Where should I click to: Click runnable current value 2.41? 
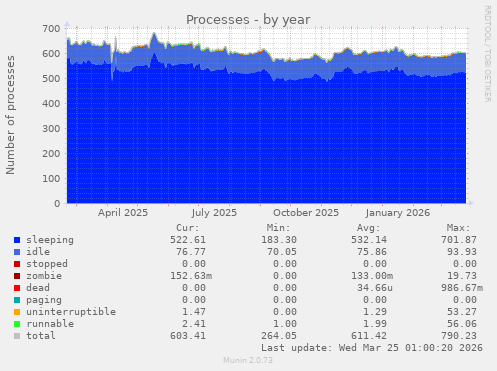[194, 324]
